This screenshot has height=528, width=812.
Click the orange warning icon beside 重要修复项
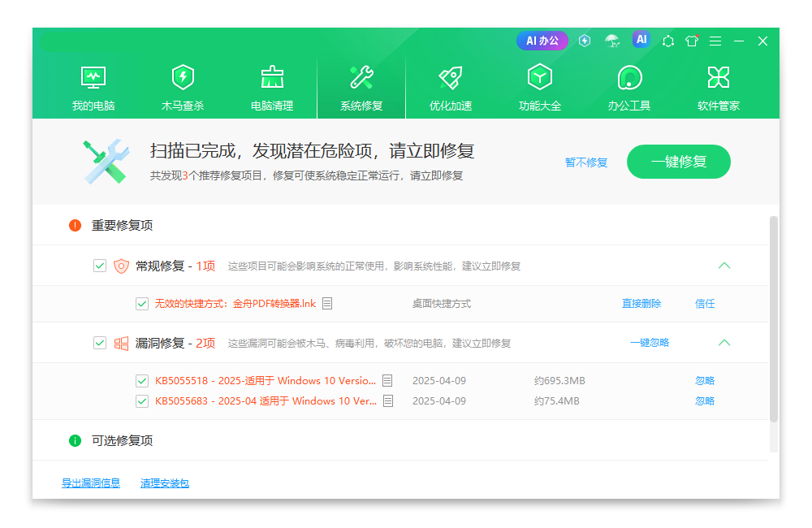coord(75,225)
